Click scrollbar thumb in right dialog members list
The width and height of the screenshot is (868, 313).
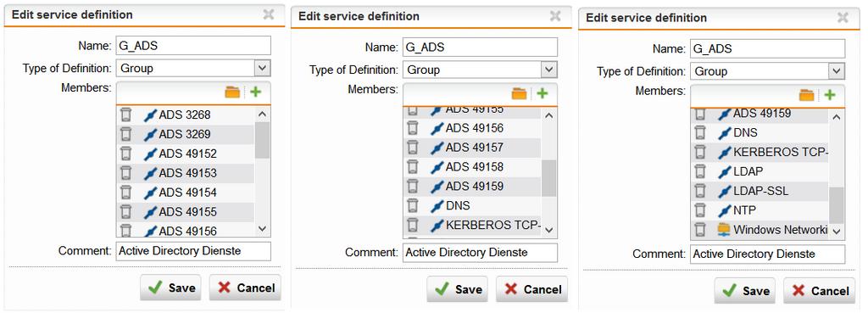837,205
